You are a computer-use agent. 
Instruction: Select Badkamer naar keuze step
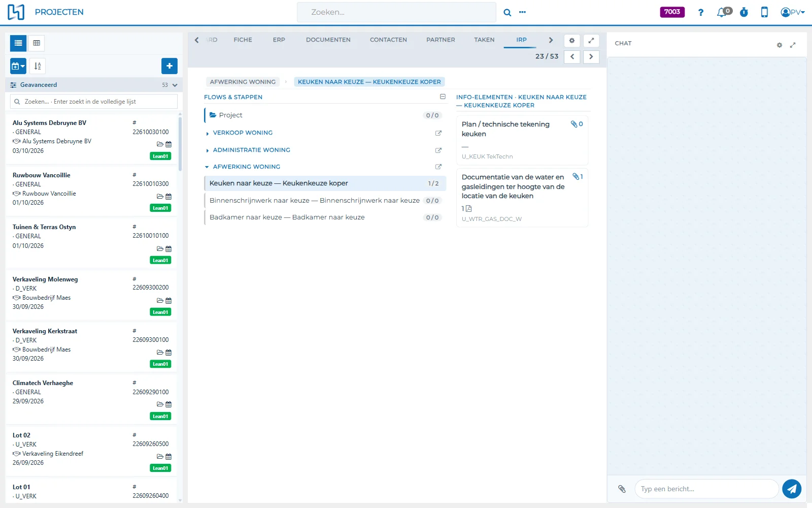coord(325,217)
